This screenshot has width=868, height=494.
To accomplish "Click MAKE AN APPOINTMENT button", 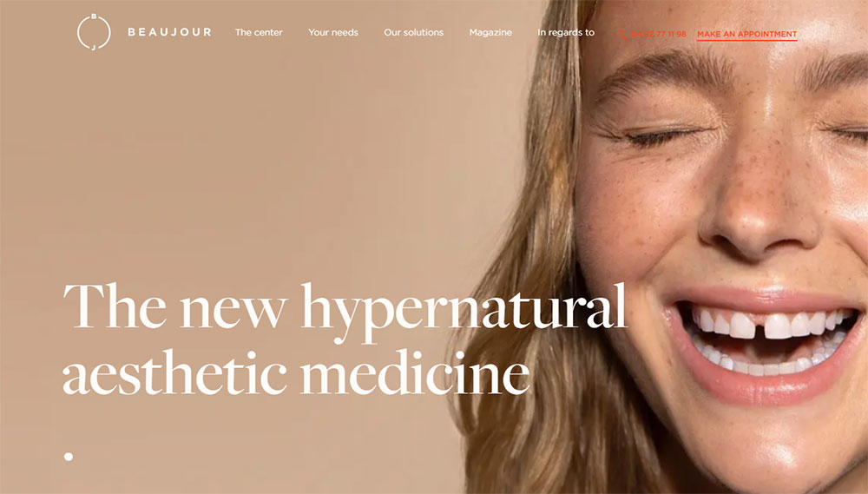I will pos(746,35).
